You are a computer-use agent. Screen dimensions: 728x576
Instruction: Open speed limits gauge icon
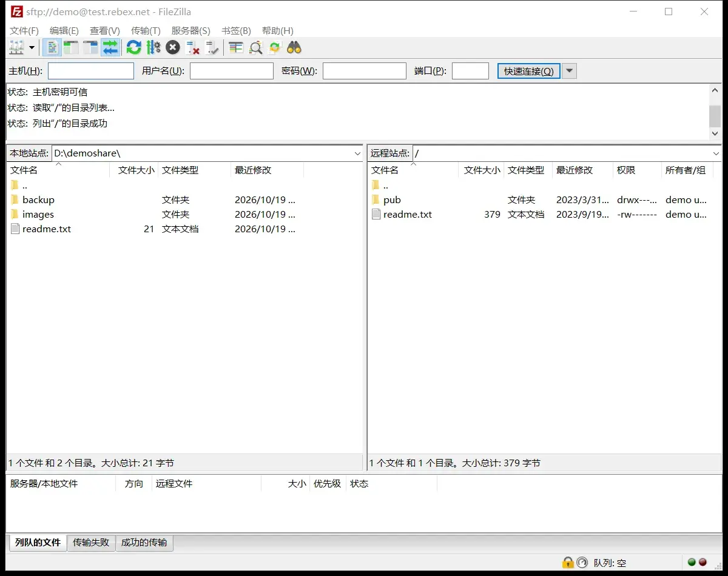point(582,563)
